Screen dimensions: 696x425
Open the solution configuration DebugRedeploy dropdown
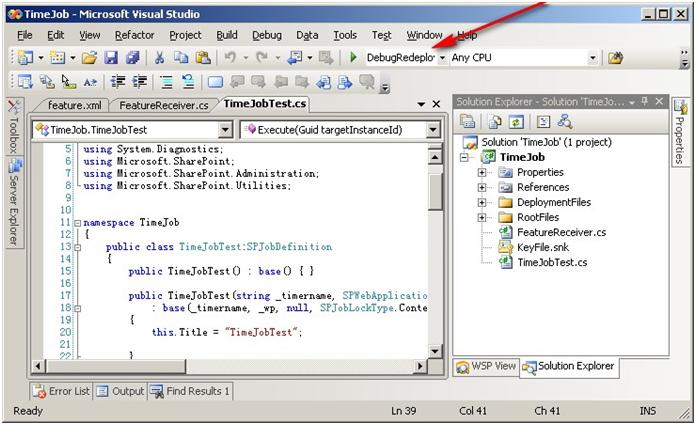443,58
